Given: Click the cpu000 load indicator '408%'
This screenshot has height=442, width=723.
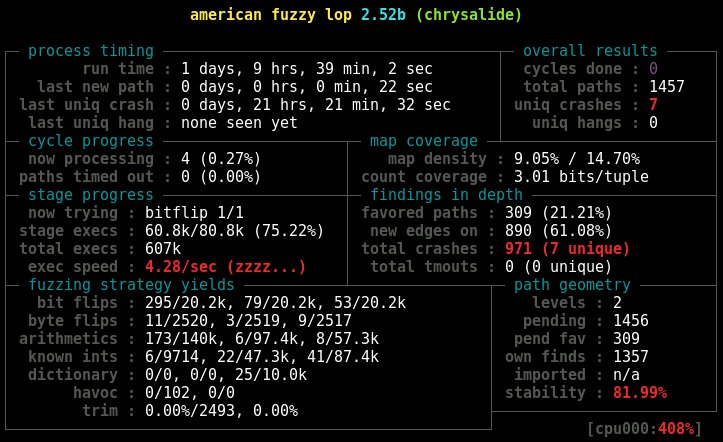Looking at the screenshot, I should click(x=676, y=428).
